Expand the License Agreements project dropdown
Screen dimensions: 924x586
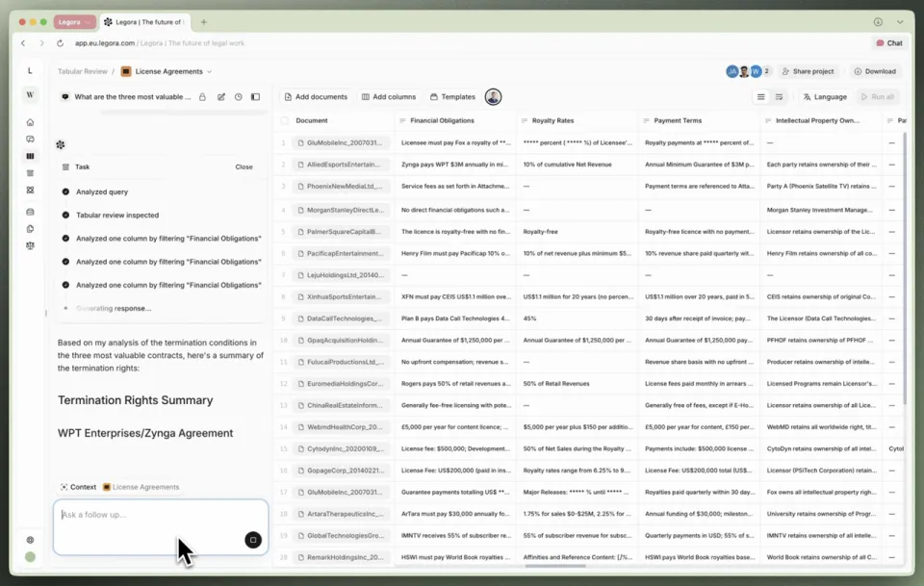pos(209,72)
